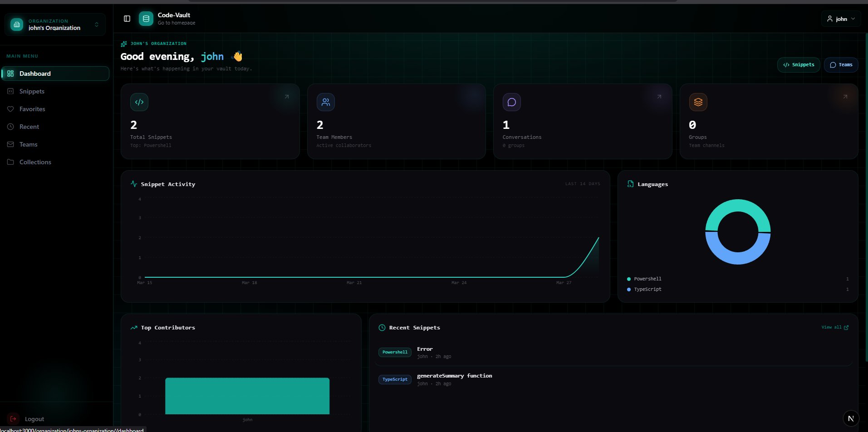Select the TypeScript legend entry under Languages
868x432 pixels.
(738, 289)
